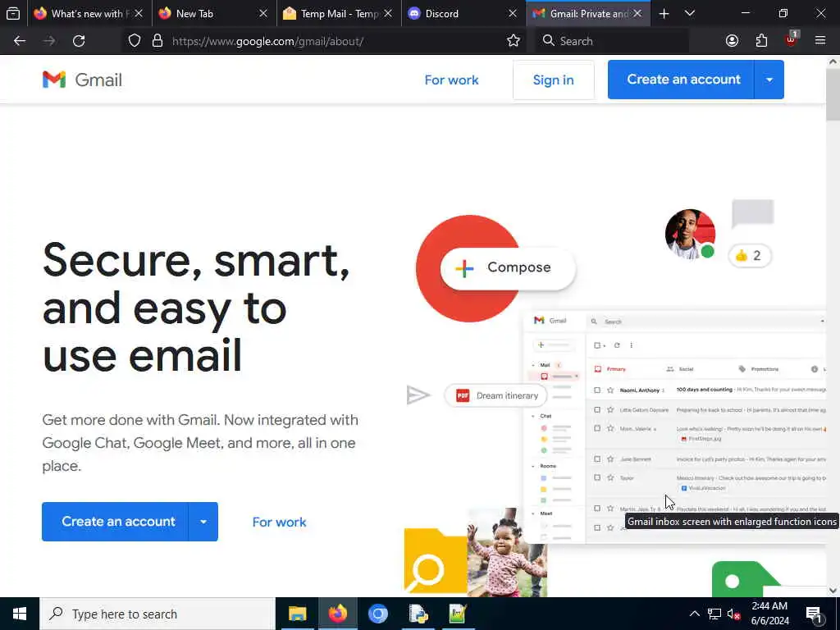Screen dimensions: 840x630
Task: Click the baby photo thumbnail
Action: tap(507, 552)
